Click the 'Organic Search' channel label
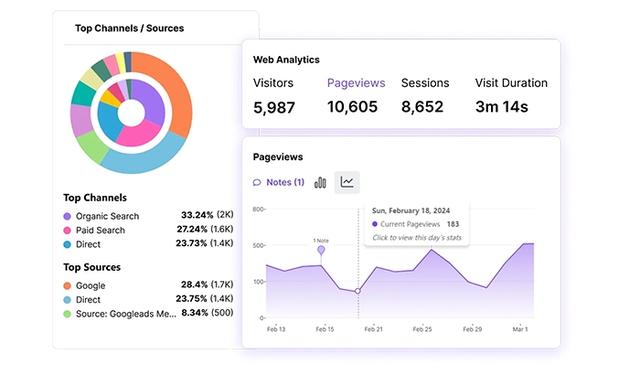This screenshot has height=366, width=640. click(107, 216)
